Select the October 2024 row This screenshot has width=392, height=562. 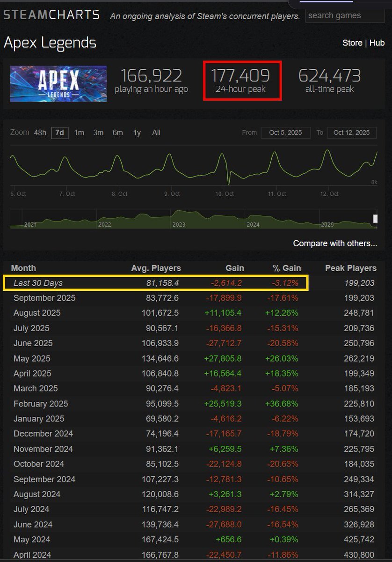194,464
